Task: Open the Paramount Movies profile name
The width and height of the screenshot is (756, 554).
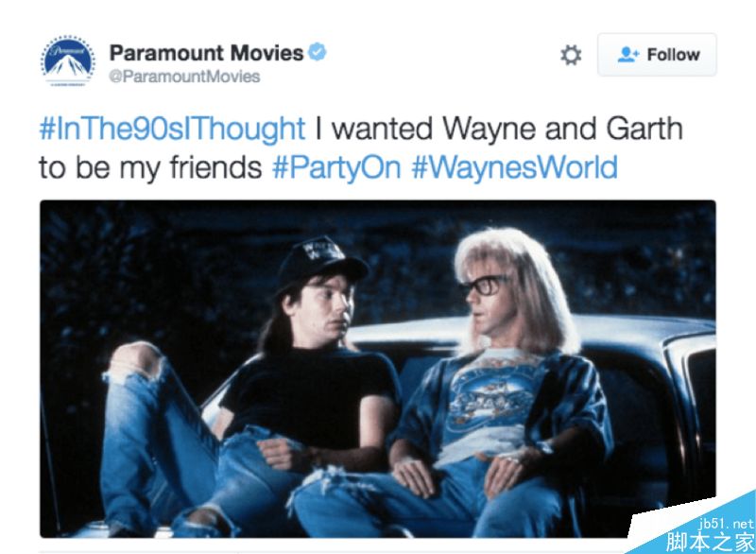Action: 206,53
